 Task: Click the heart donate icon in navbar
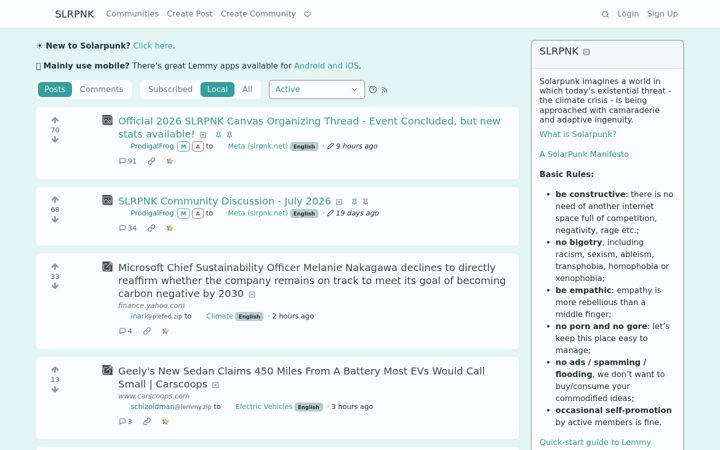(x=308, y=14)
